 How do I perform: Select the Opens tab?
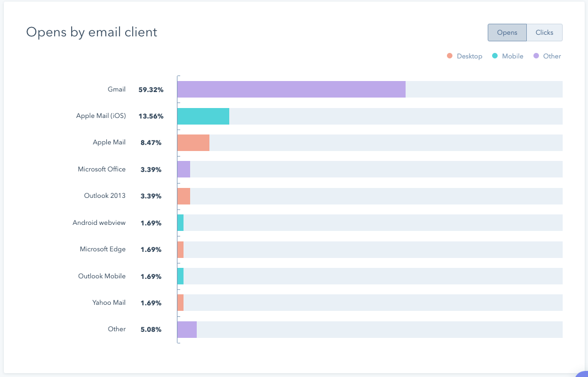pos(507,33)
